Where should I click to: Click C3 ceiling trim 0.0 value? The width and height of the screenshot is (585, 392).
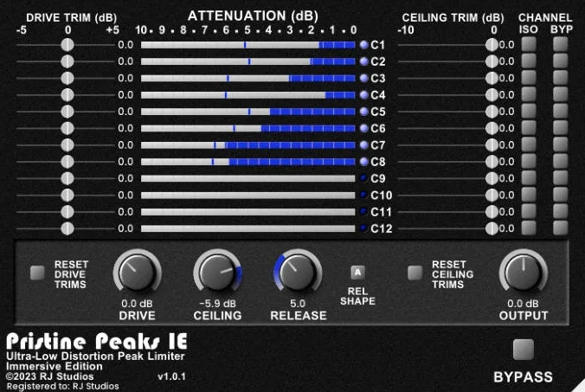(506, 78)
